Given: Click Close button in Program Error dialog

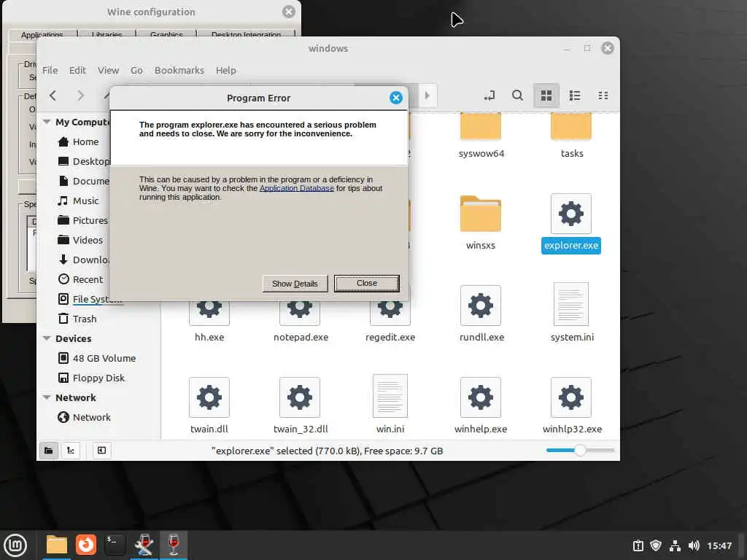Looking at the screenshot, I should pos(367,284).
